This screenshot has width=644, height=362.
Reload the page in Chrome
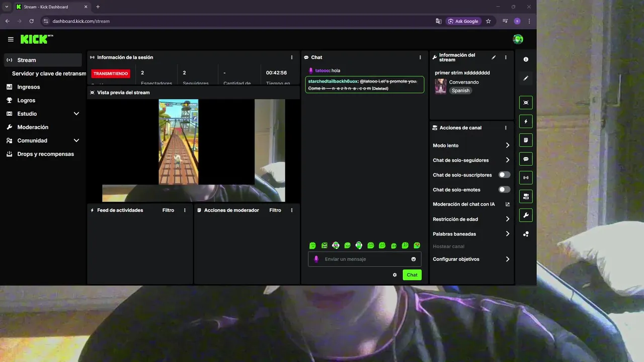[x=31, y=21]
